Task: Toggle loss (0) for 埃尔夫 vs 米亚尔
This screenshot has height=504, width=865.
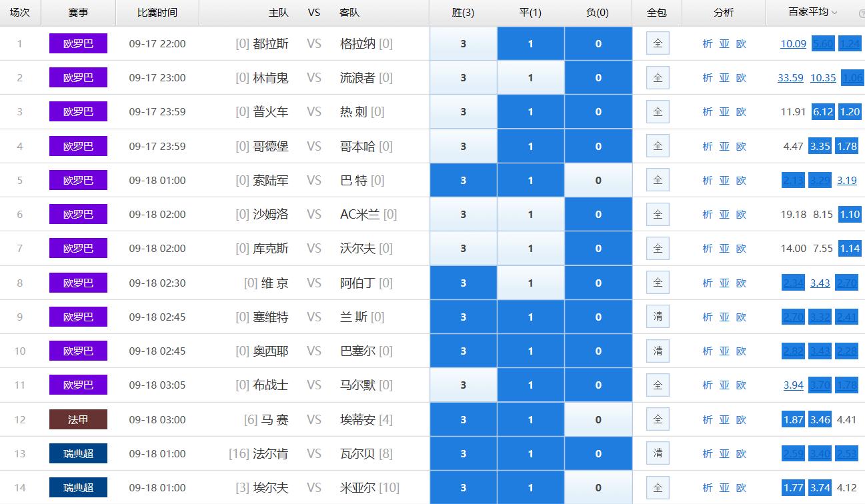Action: (x=598, y=487)
